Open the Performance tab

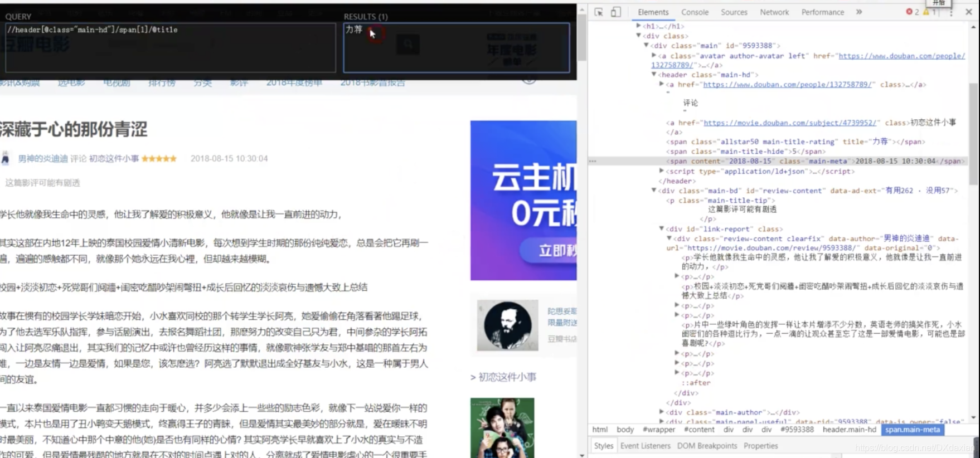[x=822, y=12]
